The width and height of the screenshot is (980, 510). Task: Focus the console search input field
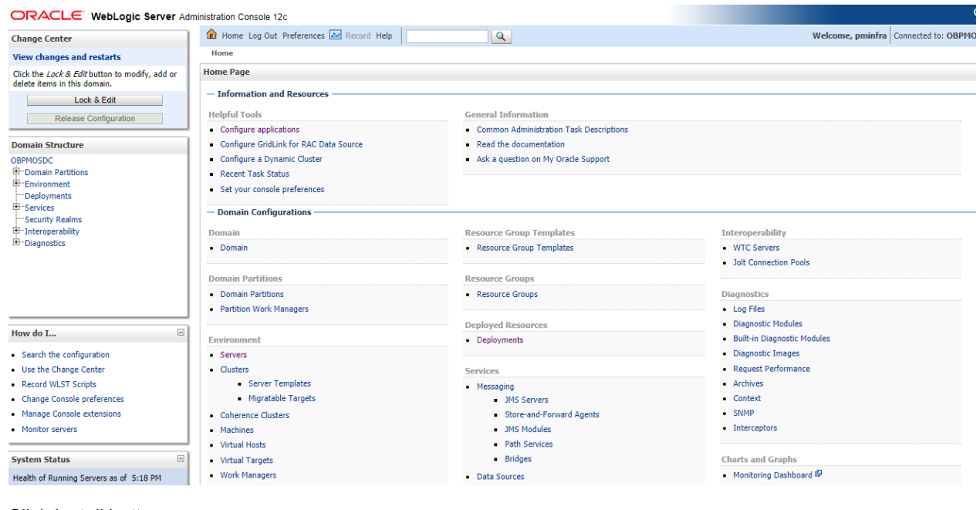447,36
